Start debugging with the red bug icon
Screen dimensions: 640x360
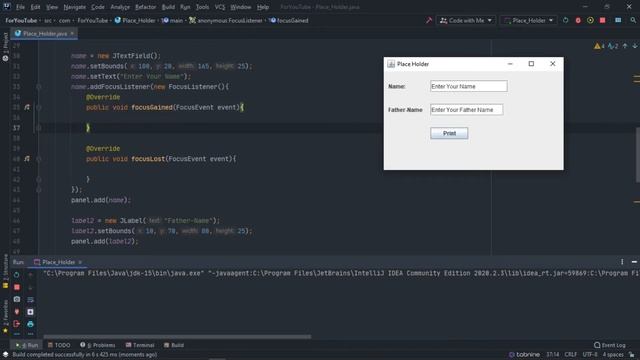tap(578, 20)
